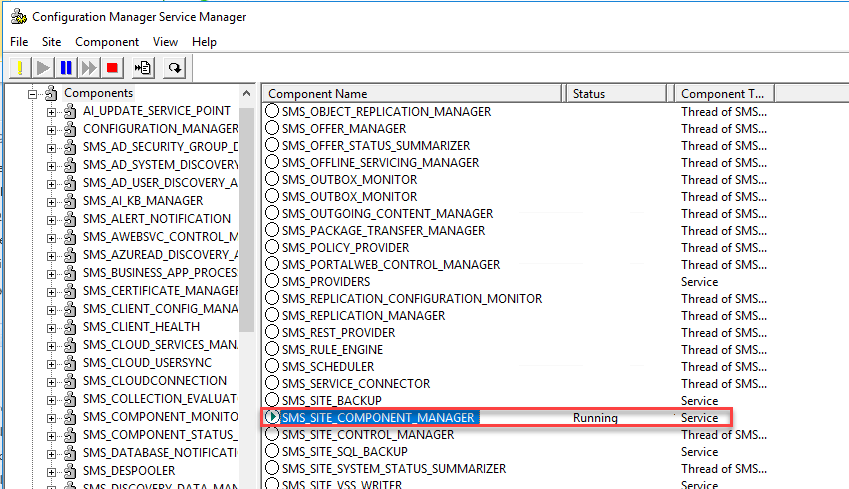
Task: Click the running status icon of SMS_SITE_COMPONENT_MANAGER
Action: pos(272,417)
